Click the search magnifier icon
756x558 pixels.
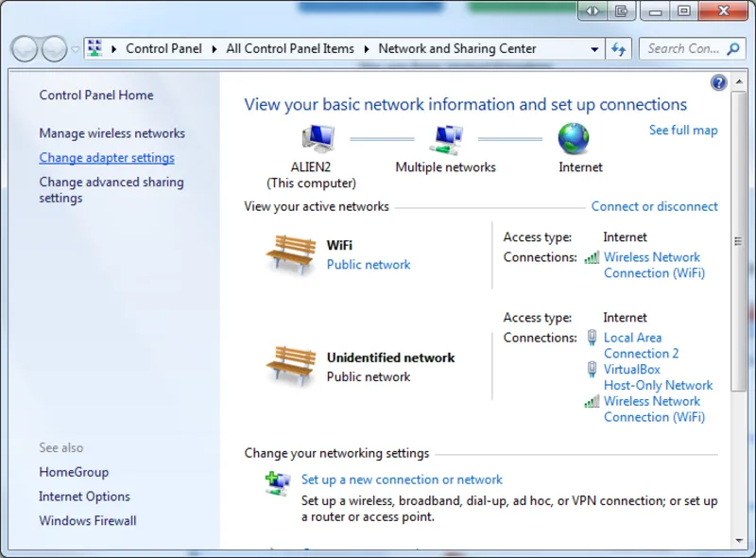click(733, 49)
